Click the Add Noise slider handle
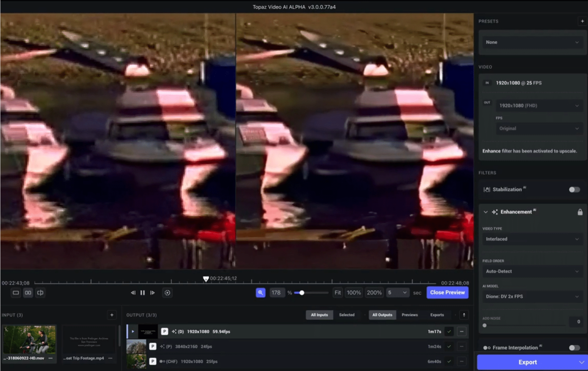Image resolution: width=588 pixels, height=371 pixels. coord(484,325)
